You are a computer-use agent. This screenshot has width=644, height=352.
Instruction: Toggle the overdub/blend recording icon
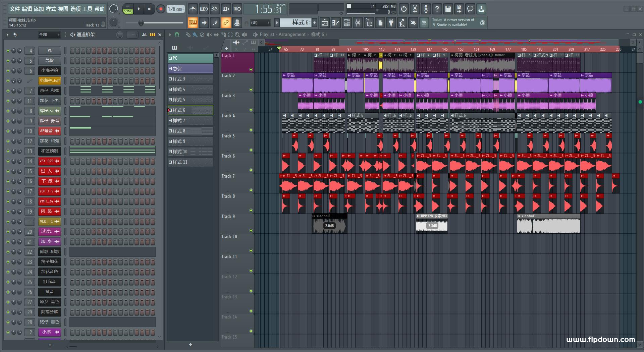[x=226, y=9]
